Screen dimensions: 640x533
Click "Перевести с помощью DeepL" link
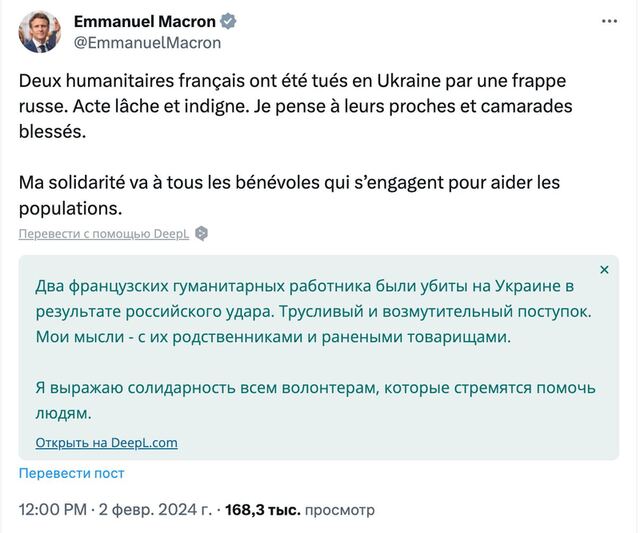coord(103,233)
